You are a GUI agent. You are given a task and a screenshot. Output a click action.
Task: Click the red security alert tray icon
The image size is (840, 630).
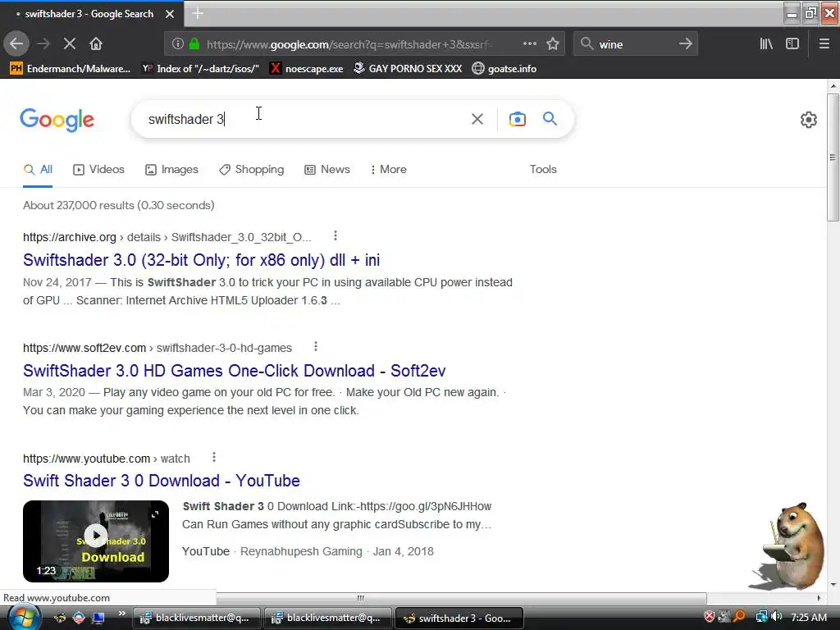[x=710, y=617]
